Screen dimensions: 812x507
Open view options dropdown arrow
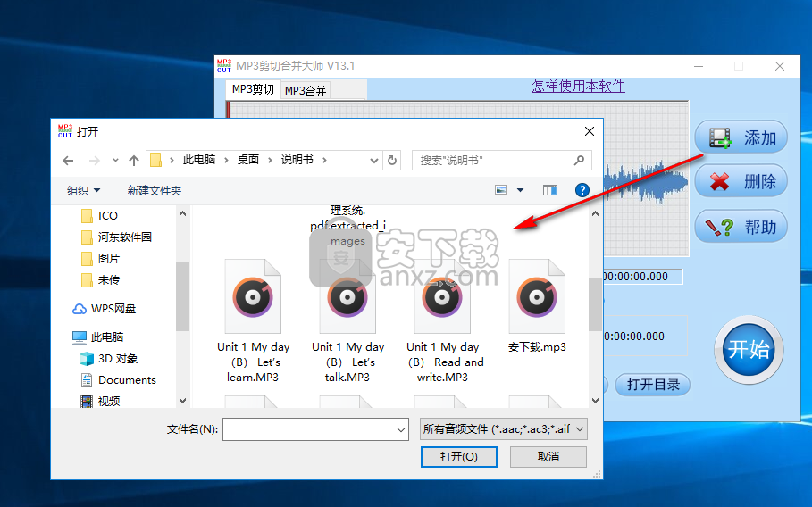(521, 190)
